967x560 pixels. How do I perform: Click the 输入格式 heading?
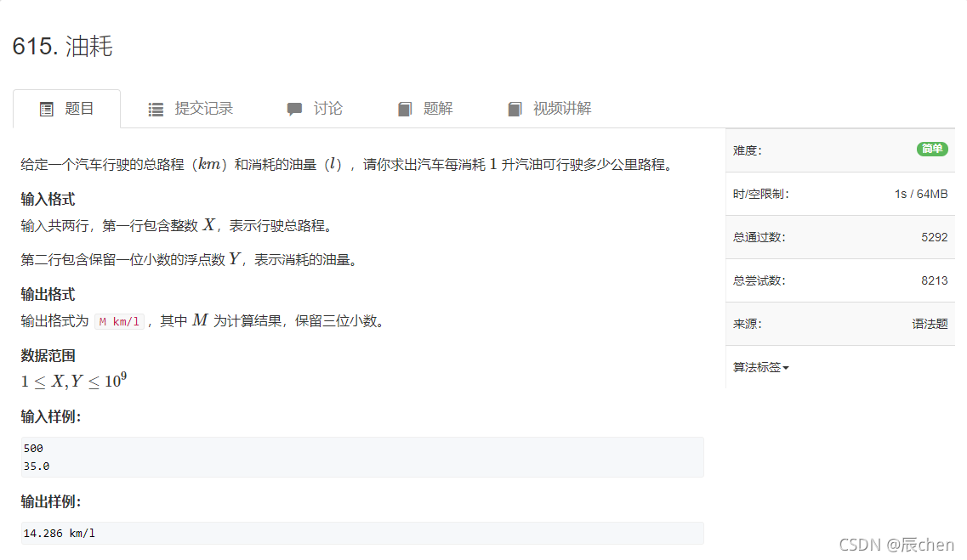click(x=48, y=199)
